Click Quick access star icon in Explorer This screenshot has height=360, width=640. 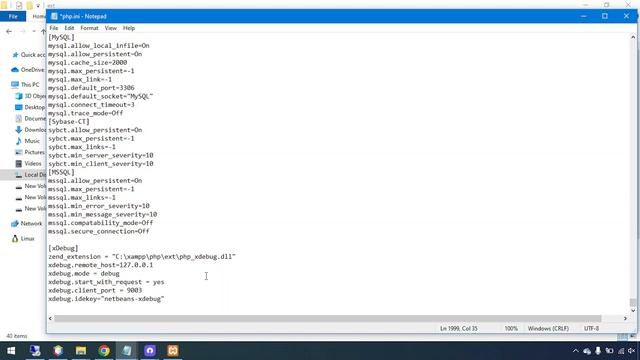(x=16, y=55)
